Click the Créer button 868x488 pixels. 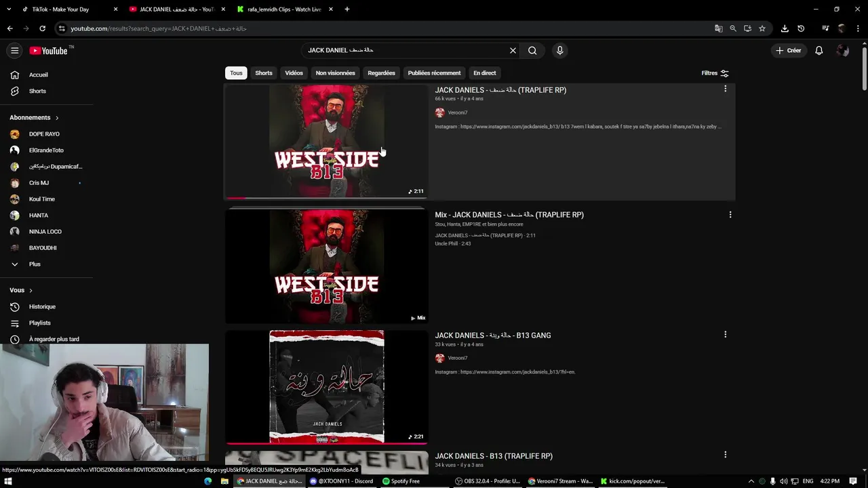[x=789, y=50]
